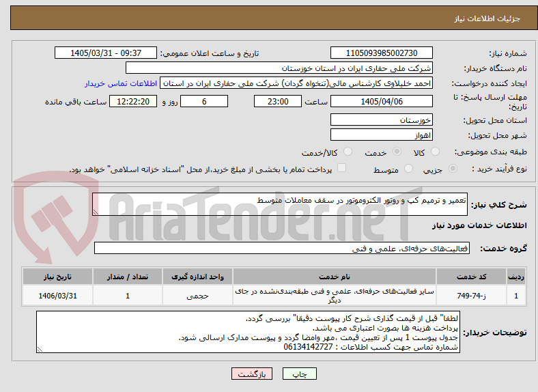The height and width of the screenshot is (392, 538).
Task: Click the delivery city field اهواز
Action: point(381,135)
